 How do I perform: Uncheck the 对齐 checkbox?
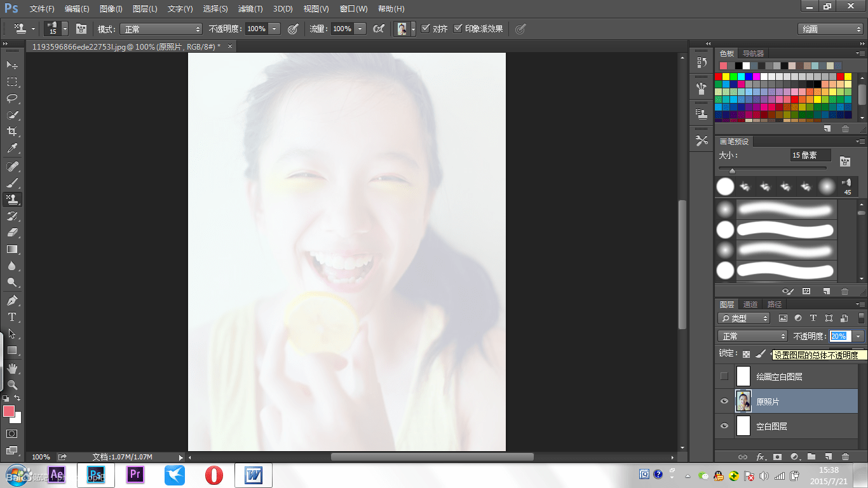click(426, 29)
